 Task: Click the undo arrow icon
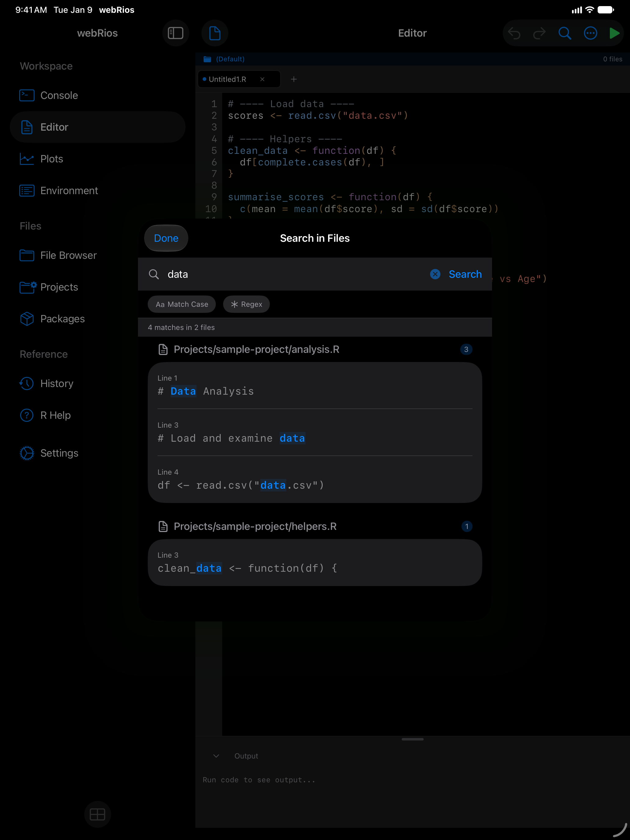[514, 33]
